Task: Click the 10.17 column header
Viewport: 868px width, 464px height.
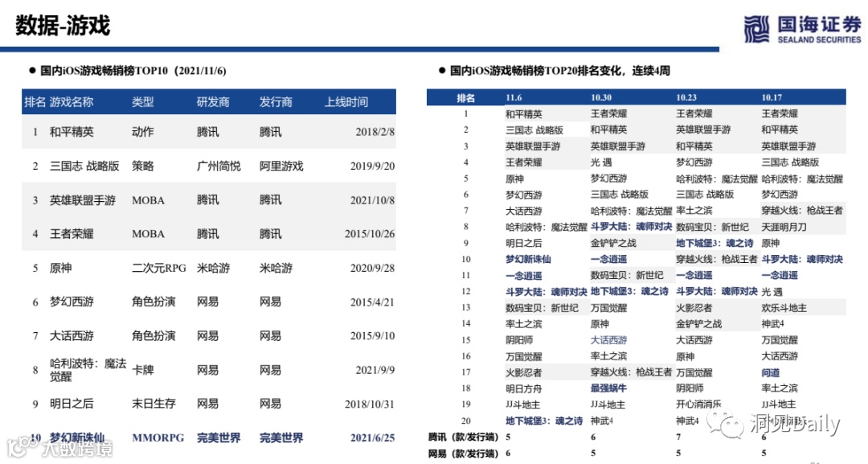Action: click(771, 97)
